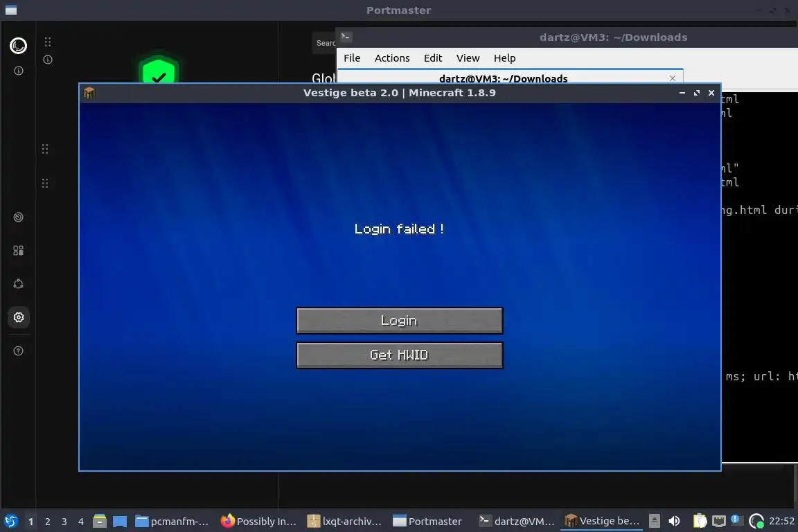This screenshot has height=532, width=798.
Task: Click the Portmaster search field
Action: tap(325, 43)
